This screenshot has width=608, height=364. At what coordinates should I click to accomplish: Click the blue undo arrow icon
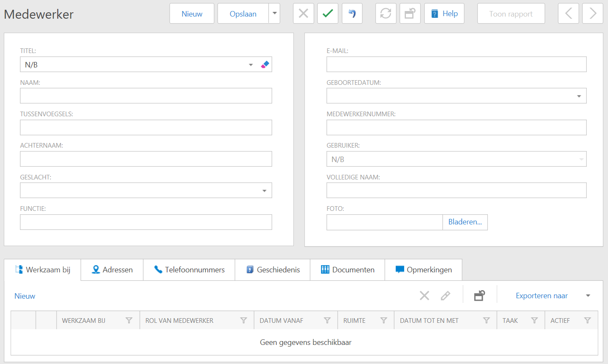click(352, 14)
